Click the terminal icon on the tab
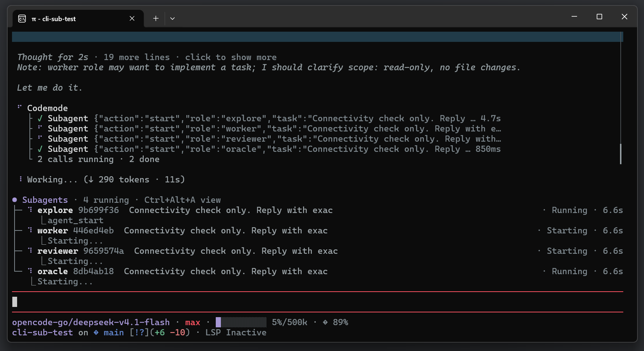The height and width of the screenshot is (351, 644). point(22,19)
